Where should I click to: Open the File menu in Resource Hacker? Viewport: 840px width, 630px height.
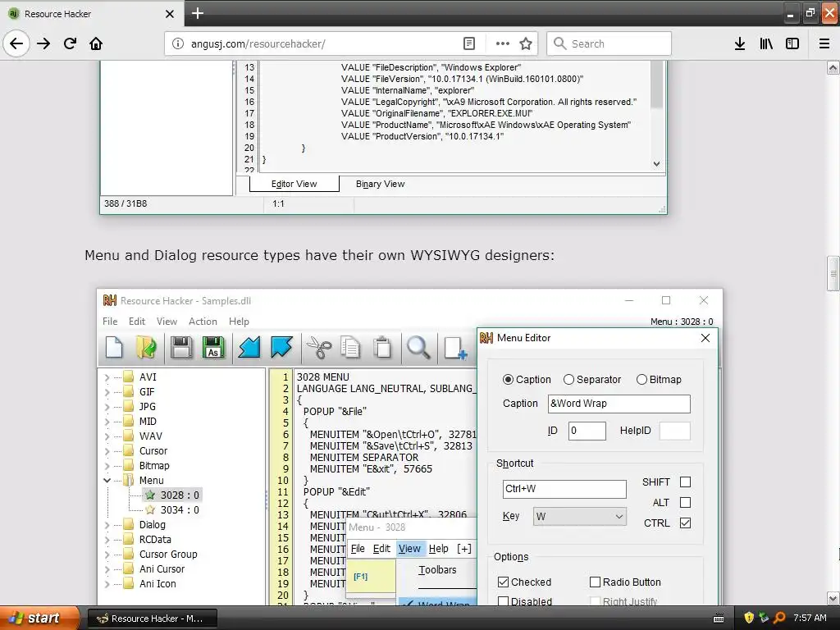tap(110, 322)
